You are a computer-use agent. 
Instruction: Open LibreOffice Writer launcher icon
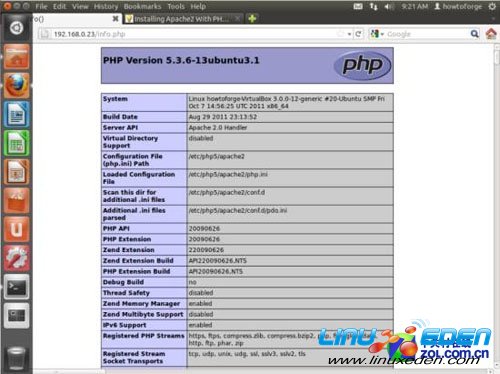(16, 114)
